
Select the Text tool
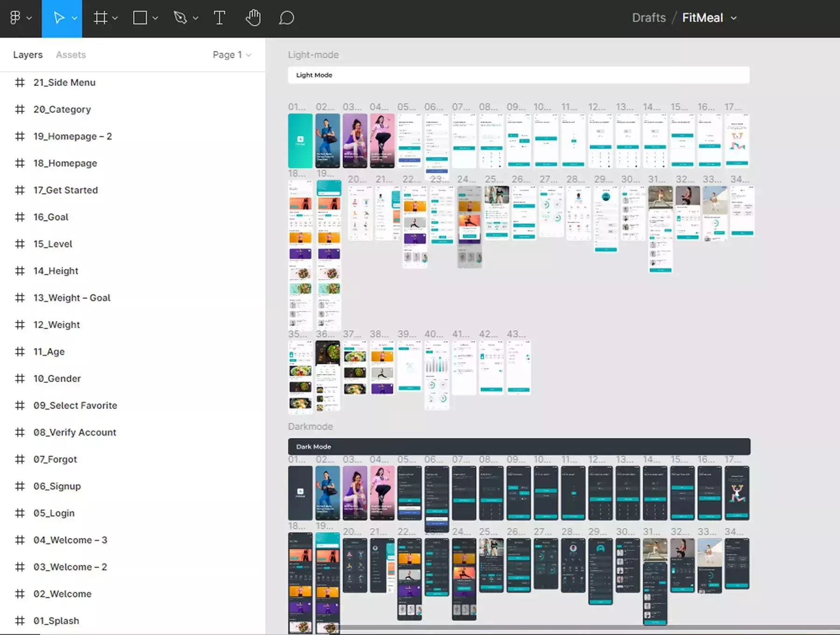click(219, 18)
